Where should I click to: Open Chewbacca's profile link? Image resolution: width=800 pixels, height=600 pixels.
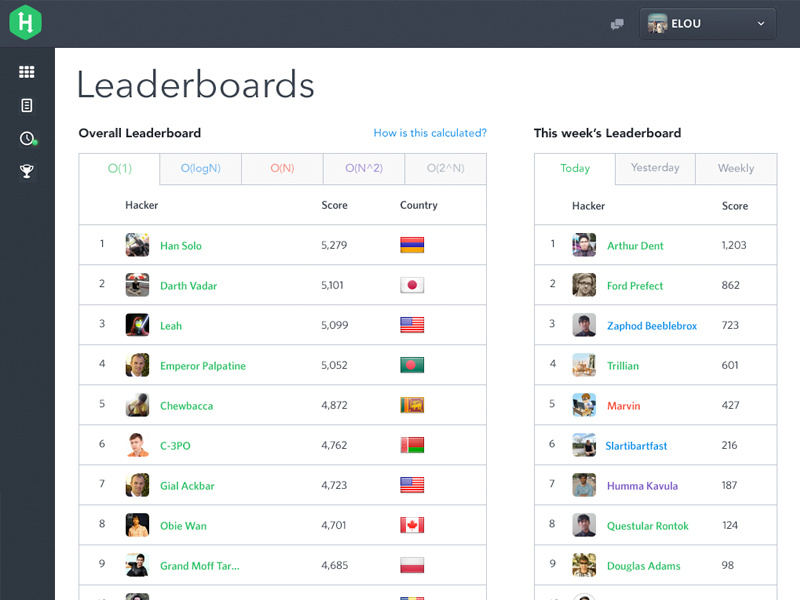coord(186,406)
